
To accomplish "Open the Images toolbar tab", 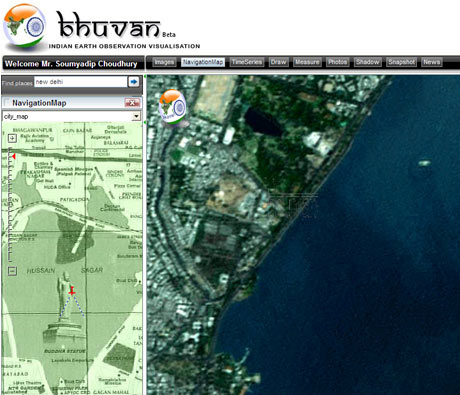I will (164, 62).
